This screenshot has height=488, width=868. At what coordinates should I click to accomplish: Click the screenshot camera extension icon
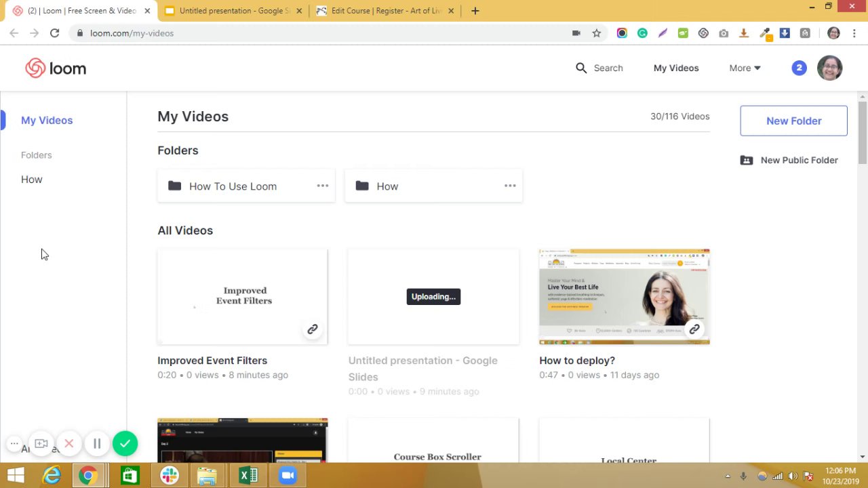pos(724,33)
